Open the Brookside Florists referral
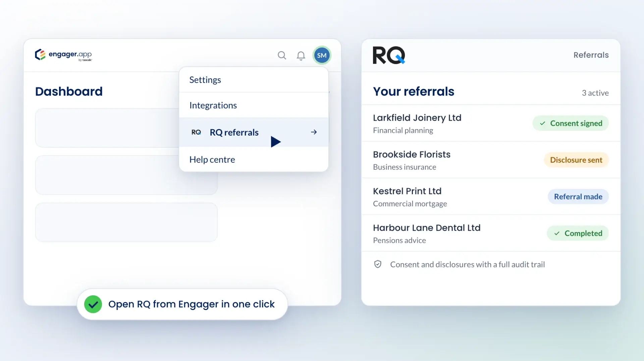The height and width of the screenshot is (361, 644). pyautogui.click(x=491, y=160)
